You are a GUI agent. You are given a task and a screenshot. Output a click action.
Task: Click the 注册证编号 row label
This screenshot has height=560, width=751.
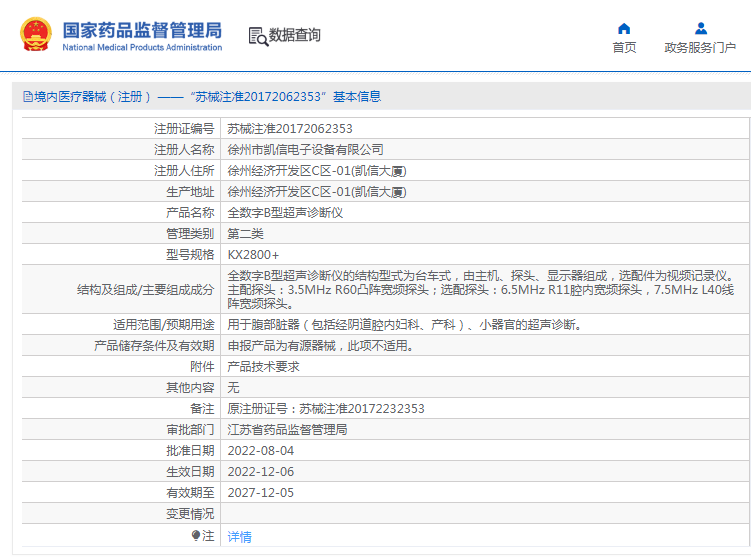184,128
